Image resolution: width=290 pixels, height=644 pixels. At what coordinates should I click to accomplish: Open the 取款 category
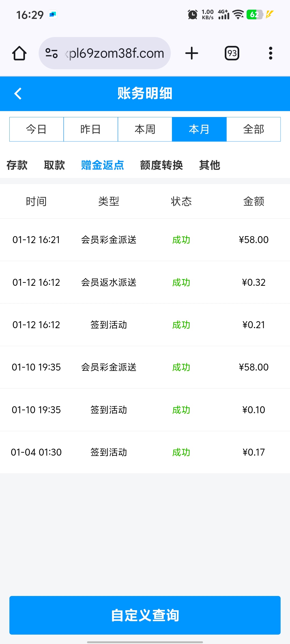(x=55, y=165)
